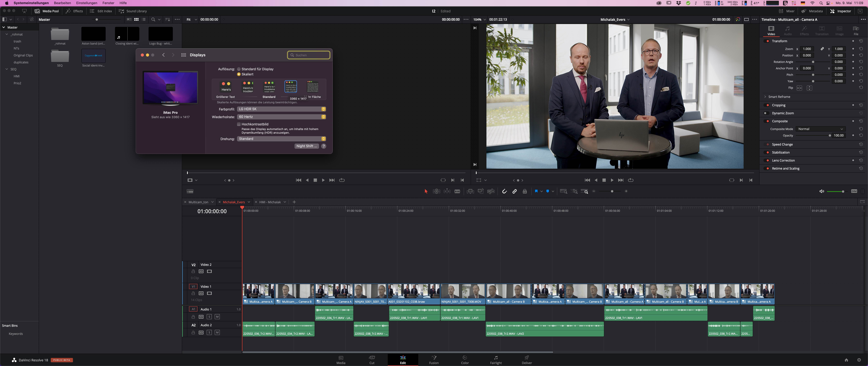Open the Wiederholrate 60 Hertz dropdown
The image size is (868, 366).
[281, 117]
